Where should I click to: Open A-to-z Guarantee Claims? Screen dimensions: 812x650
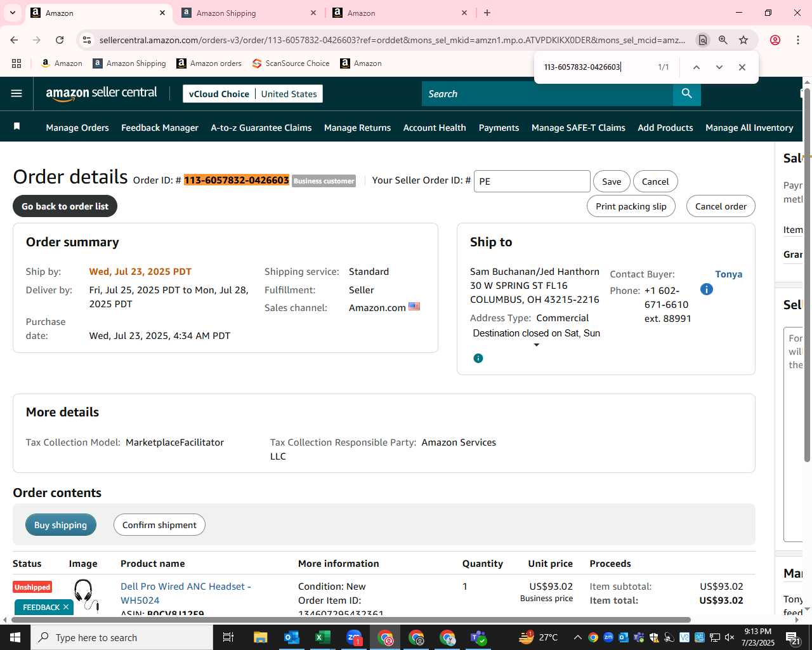point(261,128)
